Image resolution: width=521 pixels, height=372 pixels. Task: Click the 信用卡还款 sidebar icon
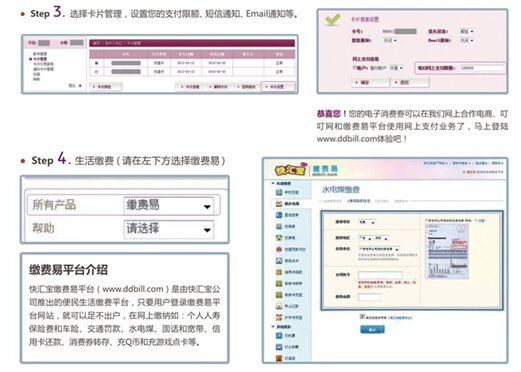(279, 272)
